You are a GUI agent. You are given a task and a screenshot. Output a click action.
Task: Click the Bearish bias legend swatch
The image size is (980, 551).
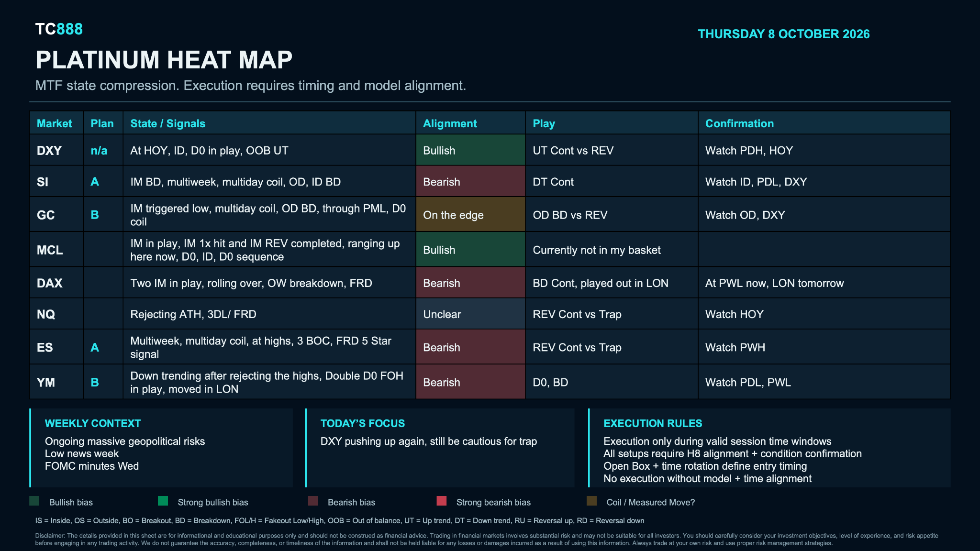(313, 501)
